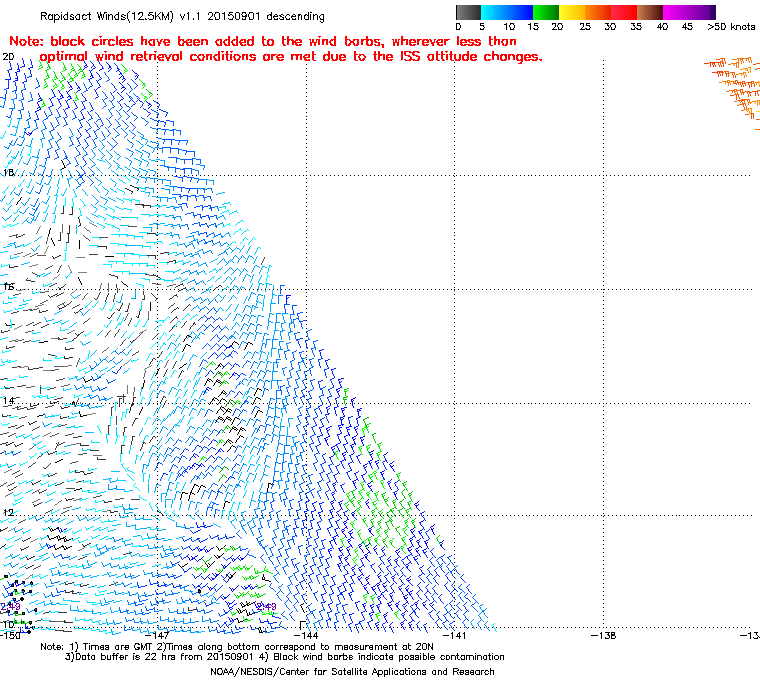The image size is (760, 688).
Task: Click the '35' label under the color bar
Action: pos(636,27)
